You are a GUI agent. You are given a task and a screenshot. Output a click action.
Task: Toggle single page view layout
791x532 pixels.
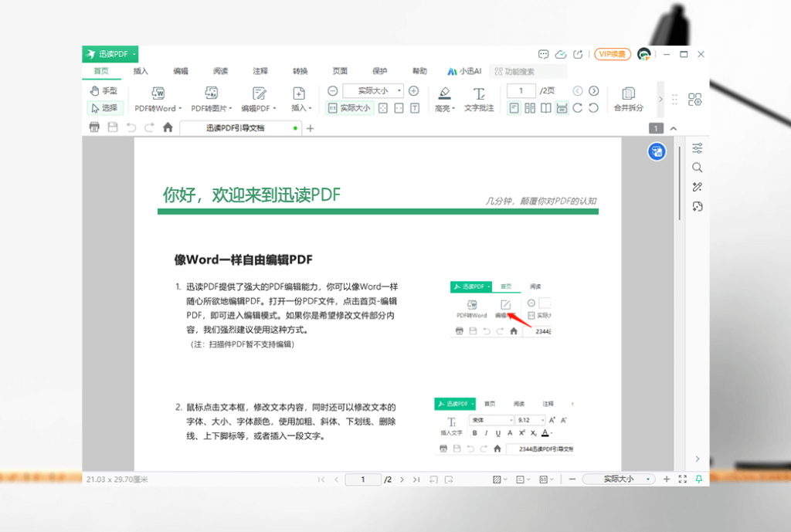coord(514,108)
